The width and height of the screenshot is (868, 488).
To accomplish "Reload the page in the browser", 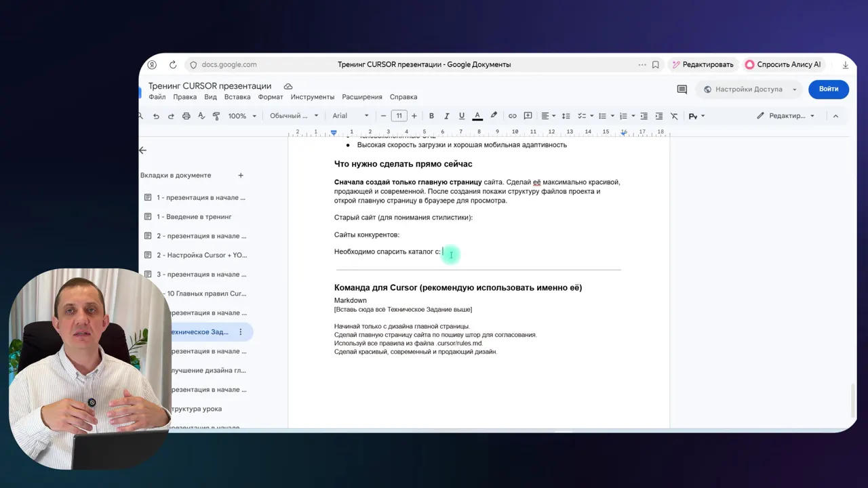I will pos(173,65).
